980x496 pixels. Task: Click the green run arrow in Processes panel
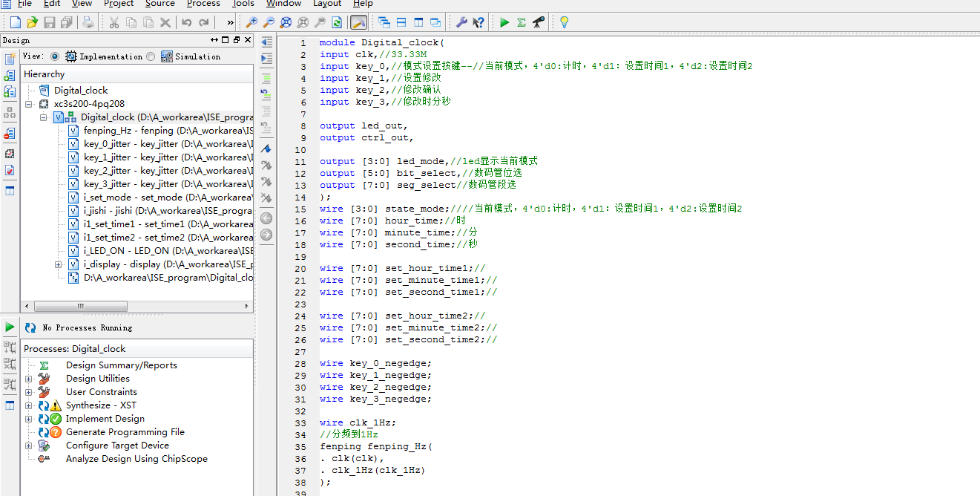click(10, 327)
